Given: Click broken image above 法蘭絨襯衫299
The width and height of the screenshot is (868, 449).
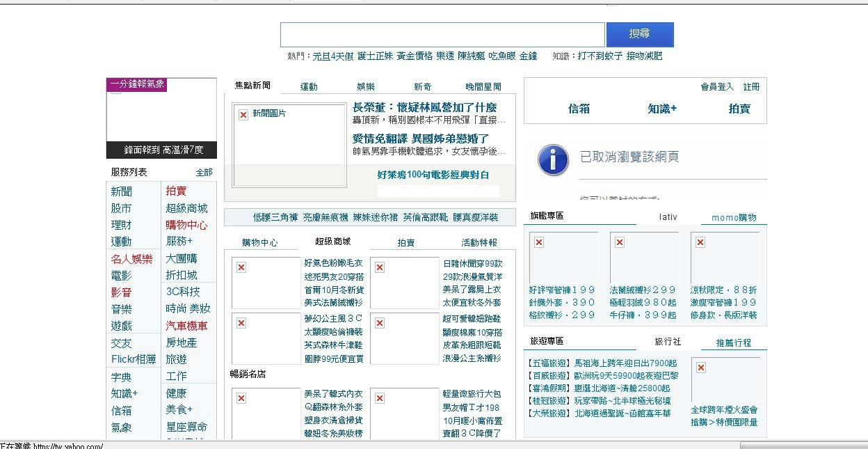Looking at the screenshot, I should click(644, 257).
